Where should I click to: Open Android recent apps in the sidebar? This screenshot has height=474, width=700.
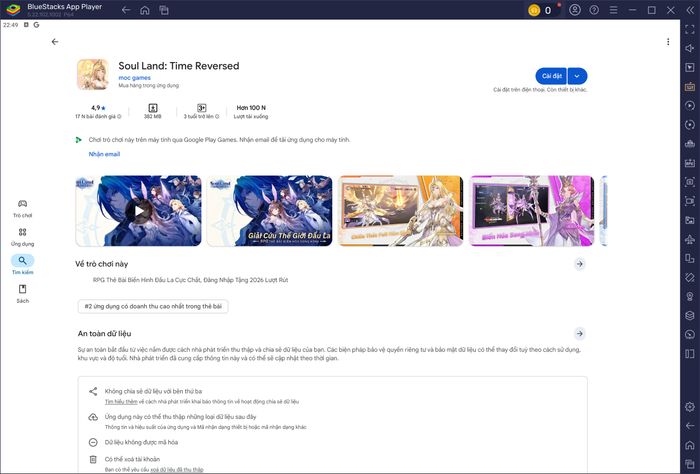coord(690,464)
